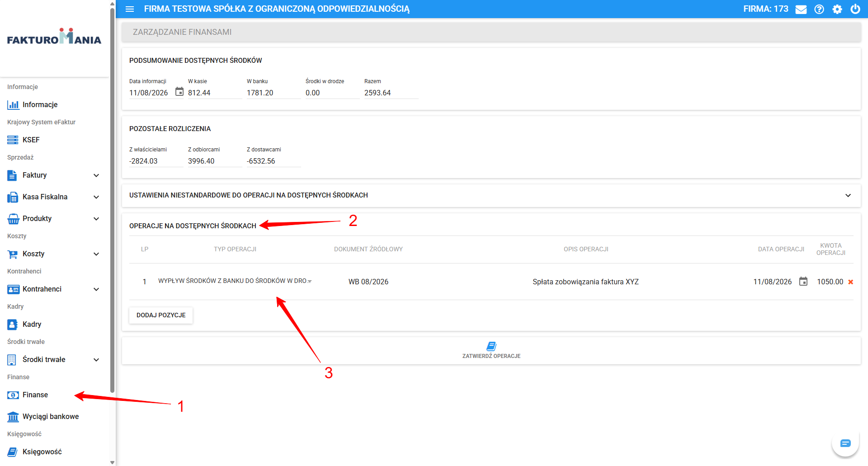Screen dimensions: 868x466
Task: Click the KSEF sidebar icon
Action: point(13,140)
